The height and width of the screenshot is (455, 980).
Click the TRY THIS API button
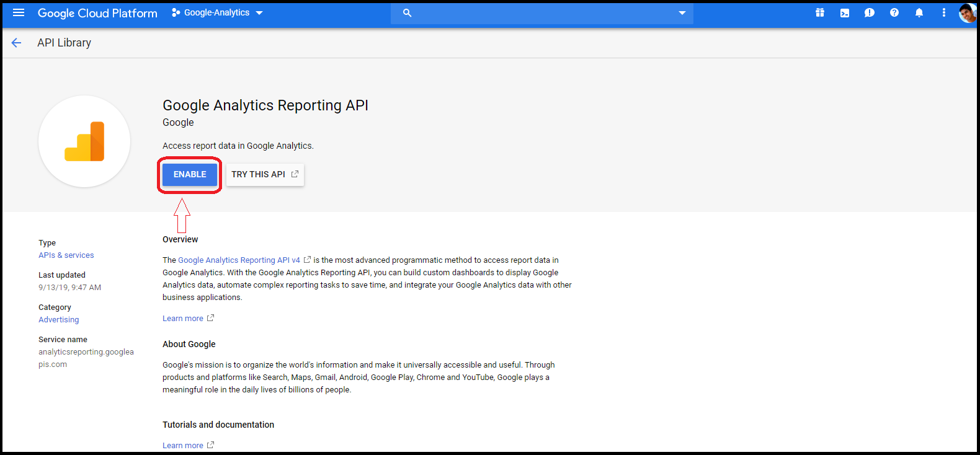click(x=265, y=175)
